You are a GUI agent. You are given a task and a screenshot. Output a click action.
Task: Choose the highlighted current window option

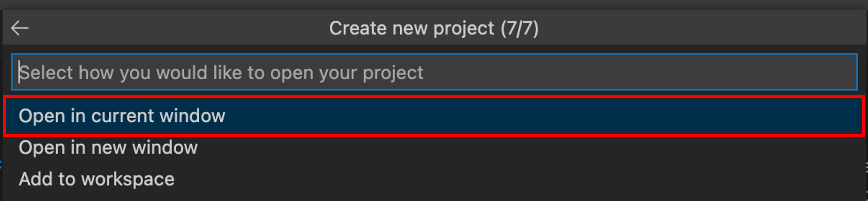pos(122,116)
